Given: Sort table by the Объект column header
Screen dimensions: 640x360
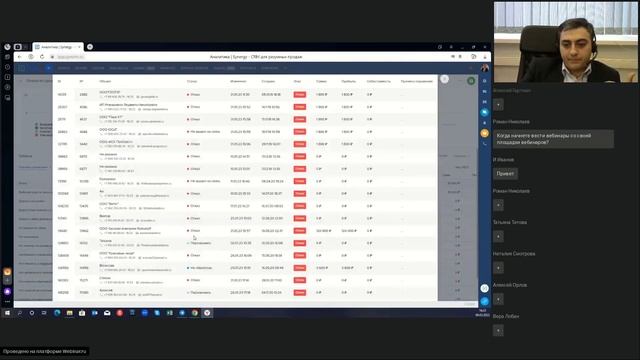Looking at the screenshot, I should click(x=105, y=82).
